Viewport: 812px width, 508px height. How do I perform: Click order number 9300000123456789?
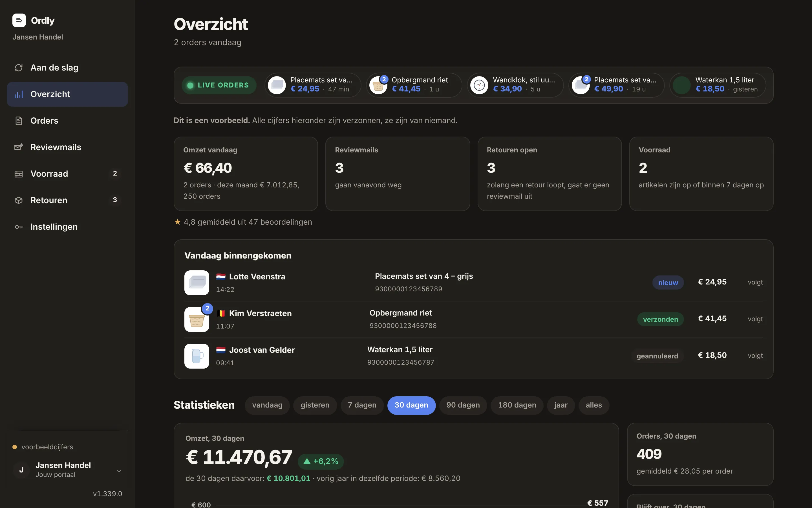[409, 289]
